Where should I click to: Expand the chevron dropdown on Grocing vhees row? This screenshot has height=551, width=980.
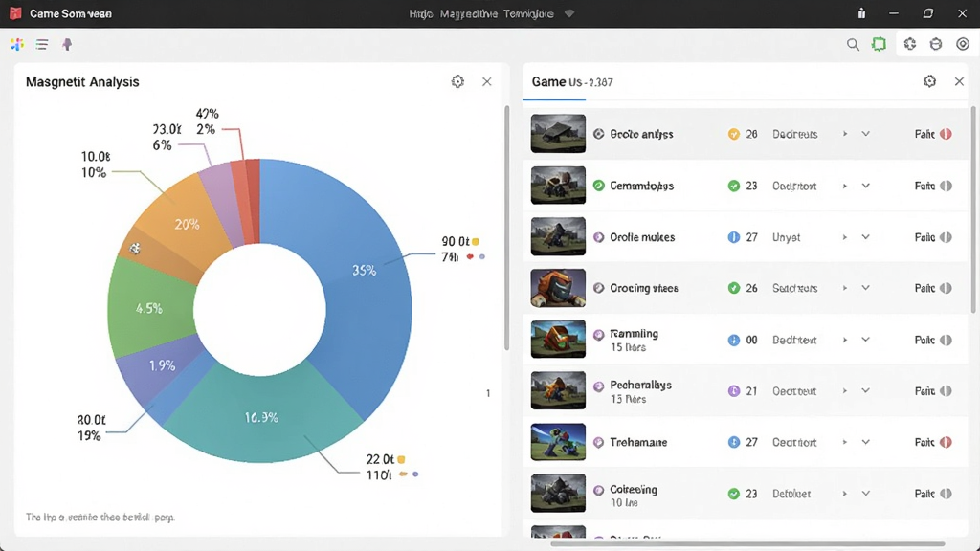(865, 288)
